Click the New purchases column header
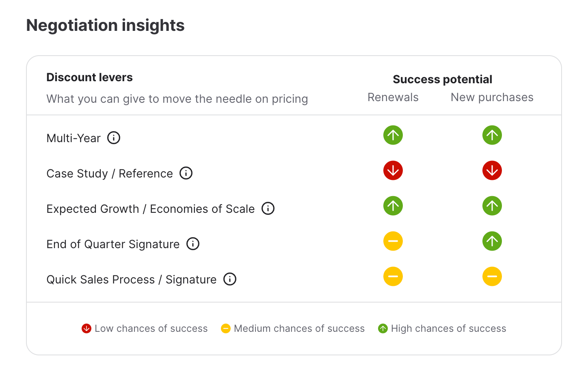Image resolution: width=588 pixels, height=372 pixels. 492,97
